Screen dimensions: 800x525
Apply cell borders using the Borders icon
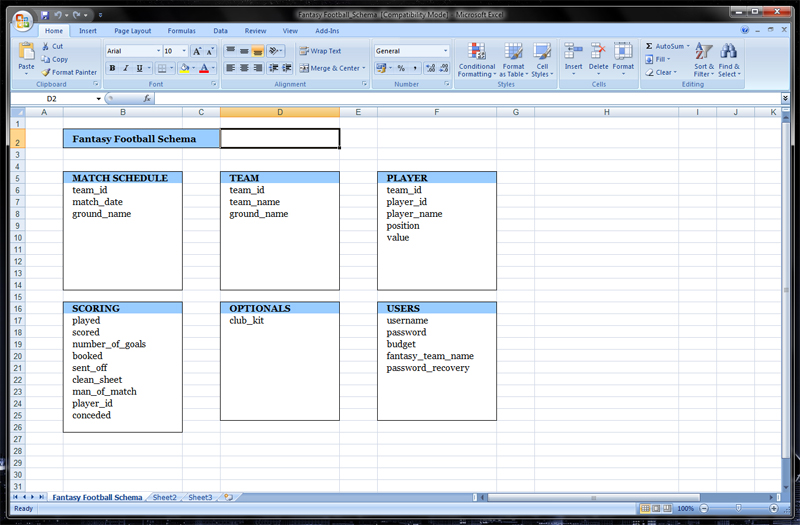[162, 68]
